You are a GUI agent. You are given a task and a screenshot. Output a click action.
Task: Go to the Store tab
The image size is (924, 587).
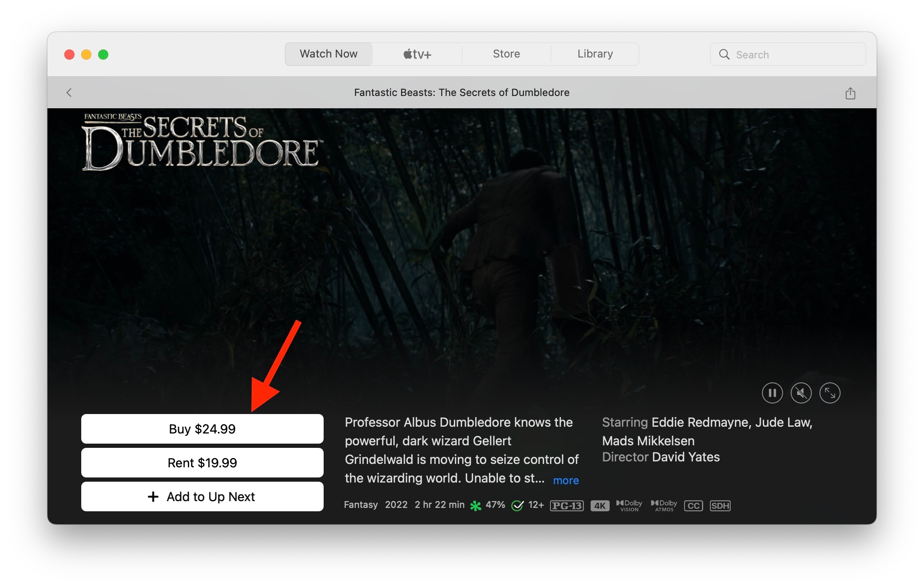[506, 54]
